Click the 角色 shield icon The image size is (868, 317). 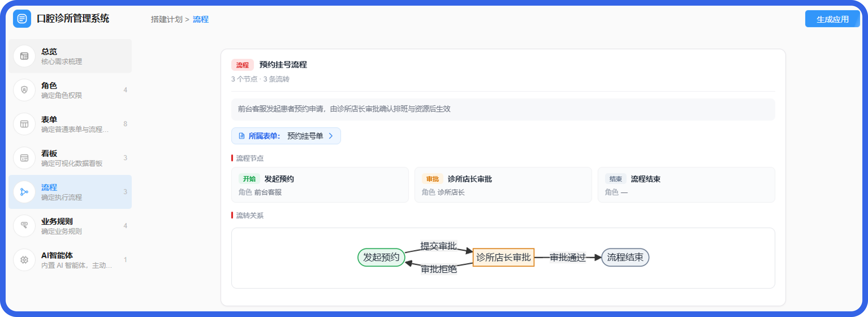(24, 90)
